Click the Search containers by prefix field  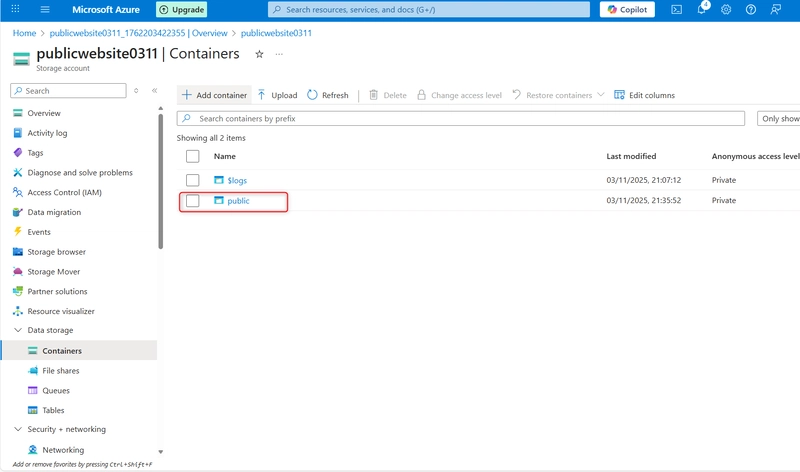coord(460,118)
